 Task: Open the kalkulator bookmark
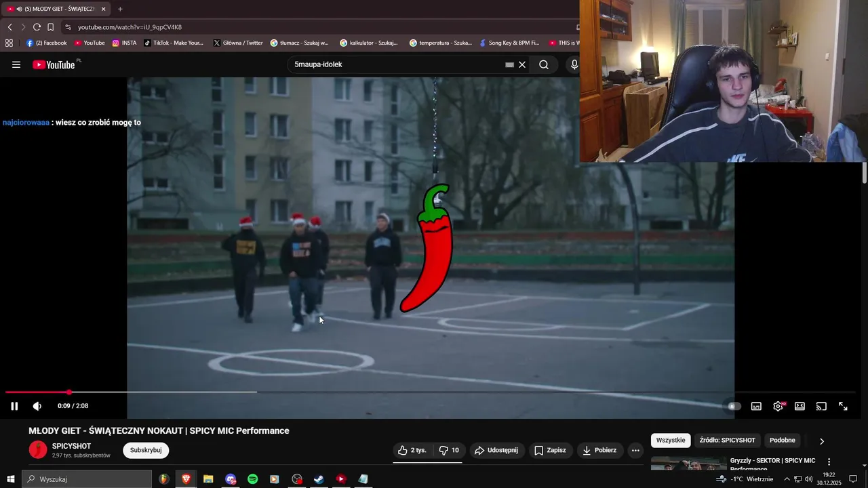click(369, 43)
